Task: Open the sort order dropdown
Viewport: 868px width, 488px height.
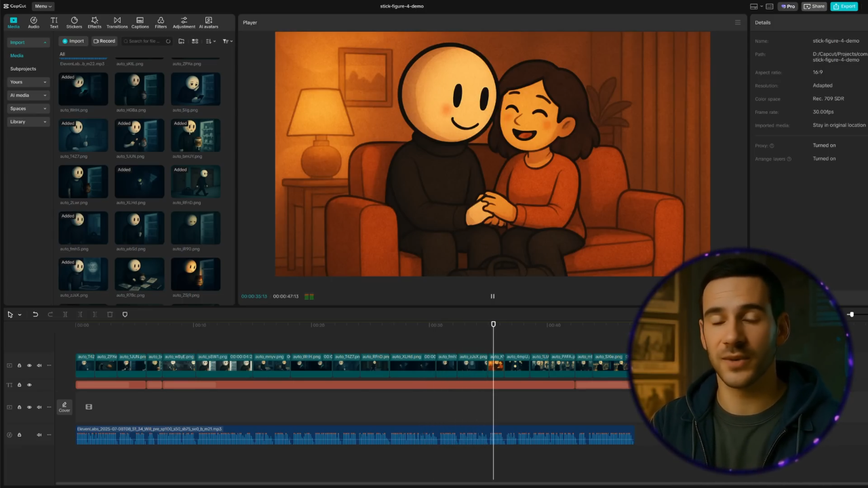Action: 210,41
